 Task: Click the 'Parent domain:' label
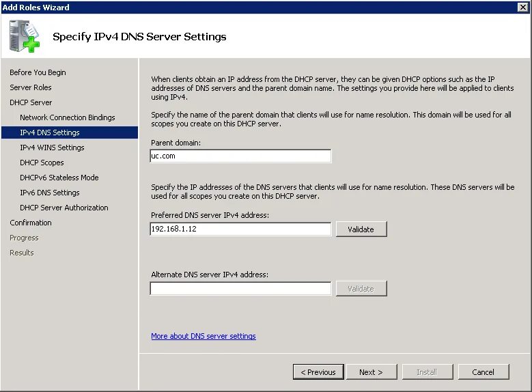tap(176, 143)
